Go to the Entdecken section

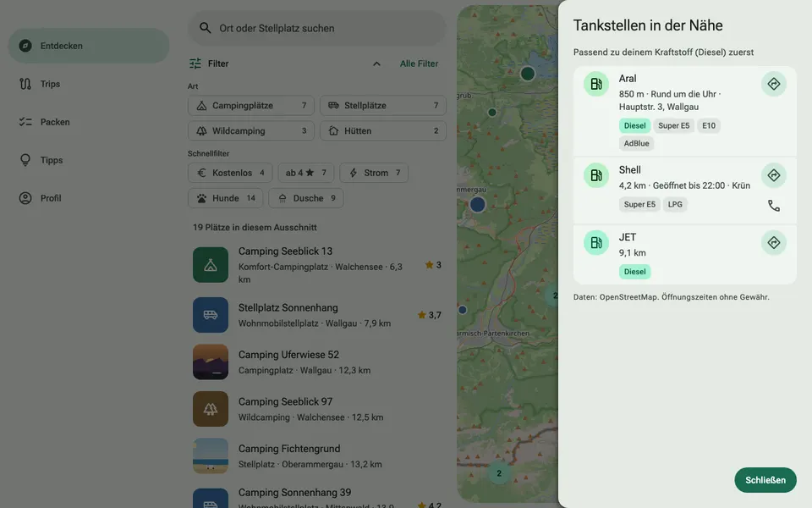(89, 46)
